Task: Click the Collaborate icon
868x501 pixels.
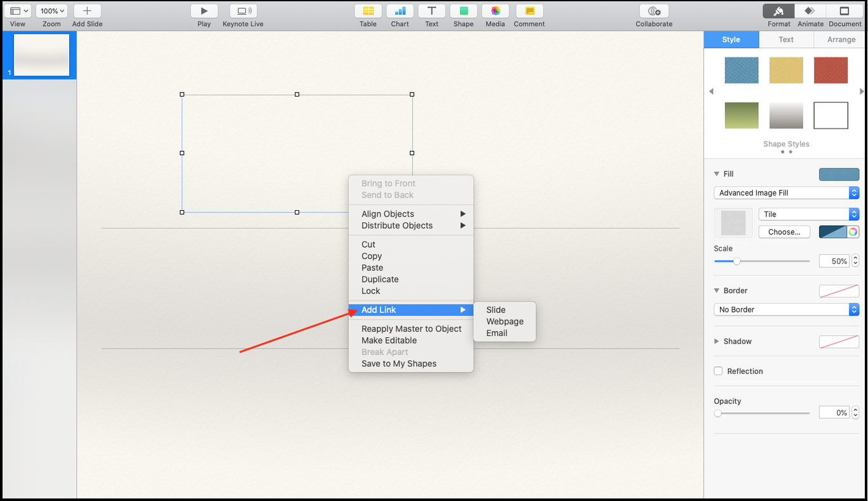Action: tap(654, 11)
